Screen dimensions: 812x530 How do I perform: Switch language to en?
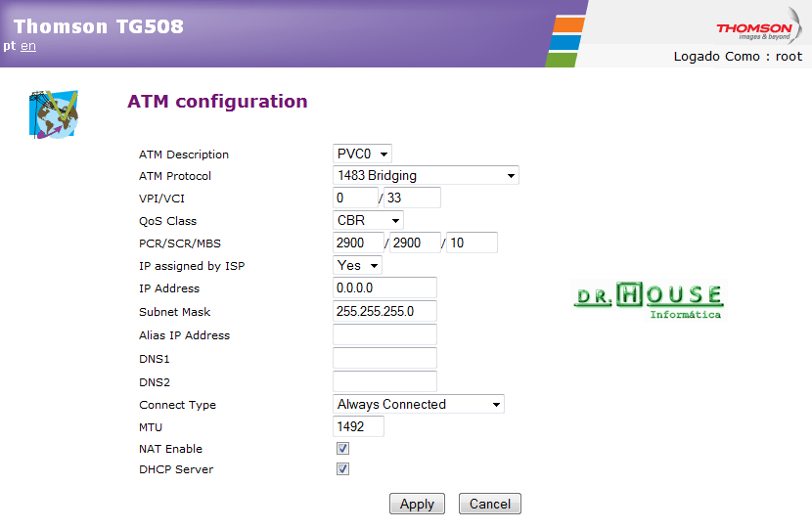coord(28,46)
